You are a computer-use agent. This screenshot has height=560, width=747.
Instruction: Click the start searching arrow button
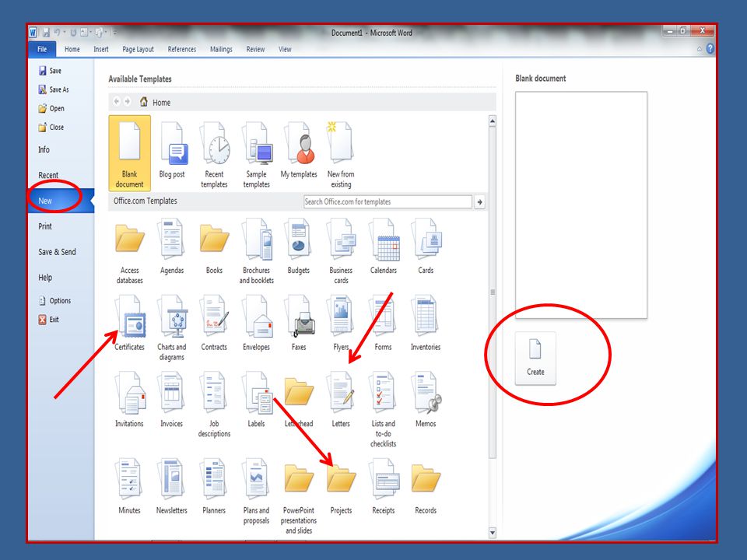480,202
